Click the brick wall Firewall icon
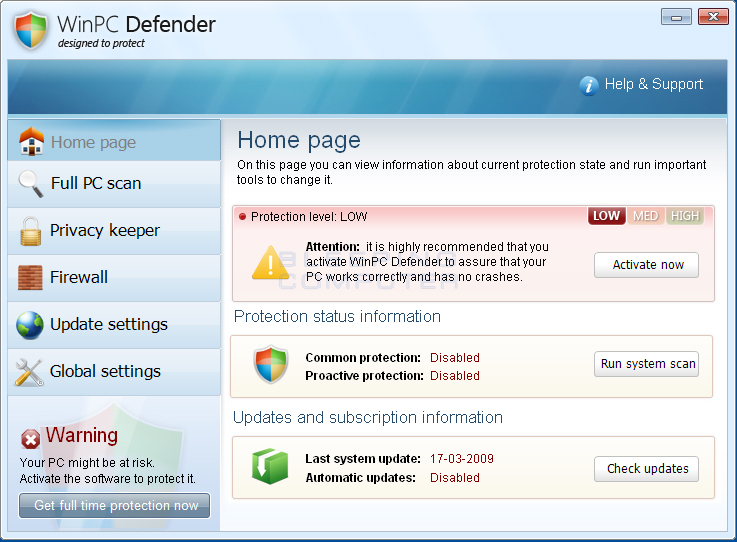 point(30,277)
